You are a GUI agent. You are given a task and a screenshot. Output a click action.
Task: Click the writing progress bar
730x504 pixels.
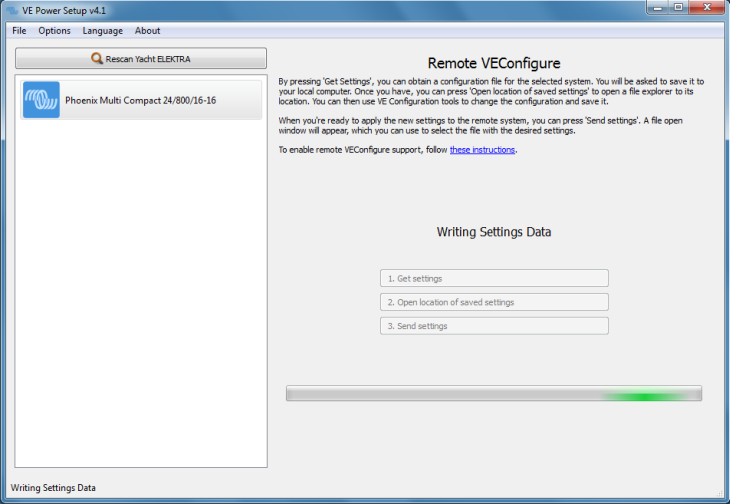point(494,394)
